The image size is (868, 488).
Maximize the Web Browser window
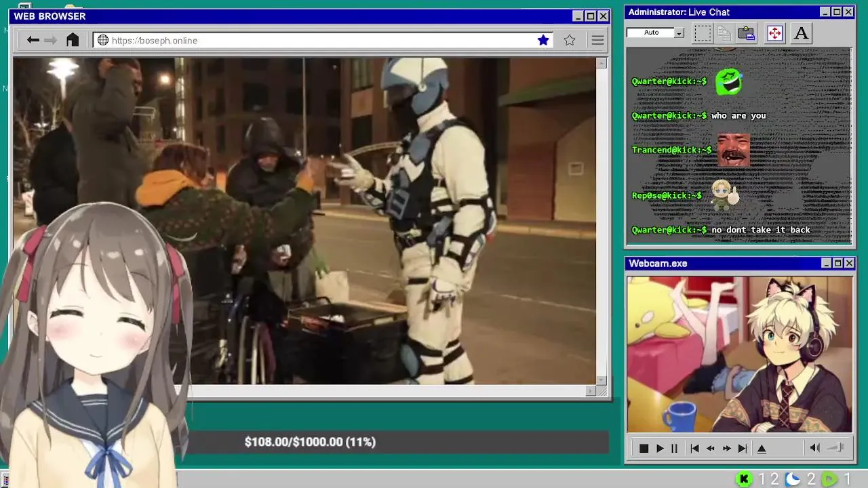pos(590,16)
